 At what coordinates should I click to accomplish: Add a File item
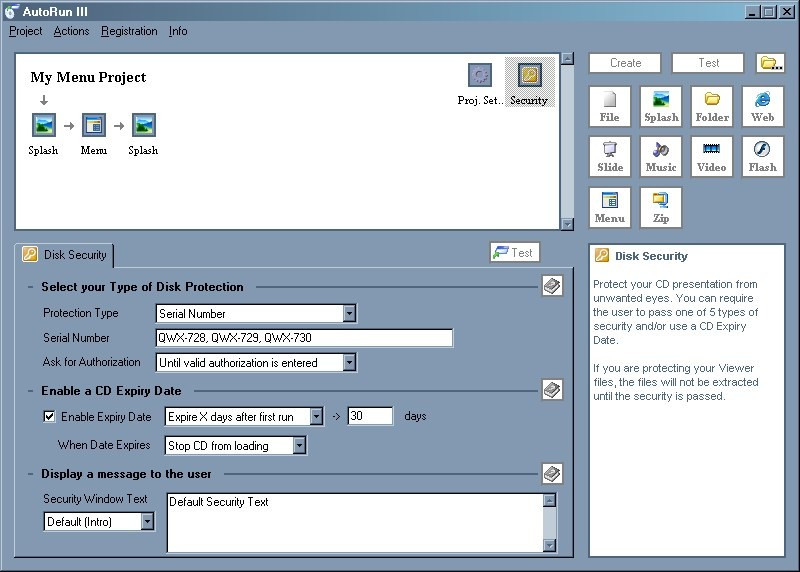point(610,106)
